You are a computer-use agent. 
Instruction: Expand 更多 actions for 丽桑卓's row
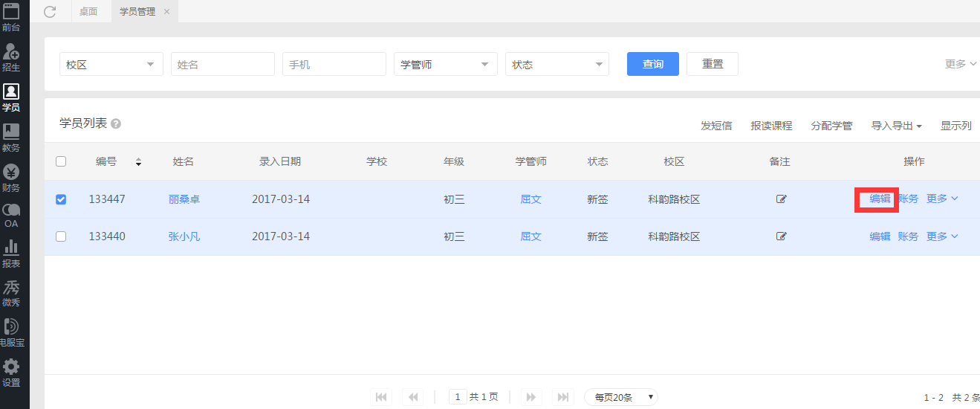(x=942, y=199)
